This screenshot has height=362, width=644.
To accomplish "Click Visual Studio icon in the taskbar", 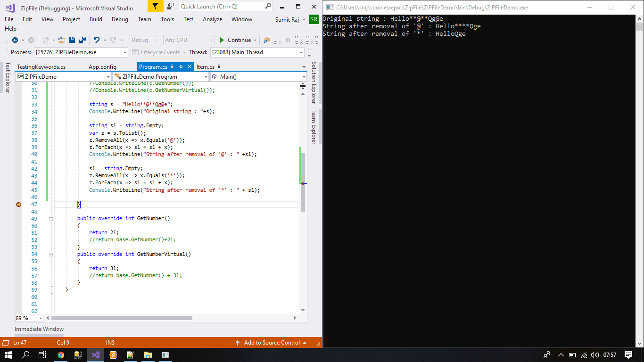I will click(96, 355).
